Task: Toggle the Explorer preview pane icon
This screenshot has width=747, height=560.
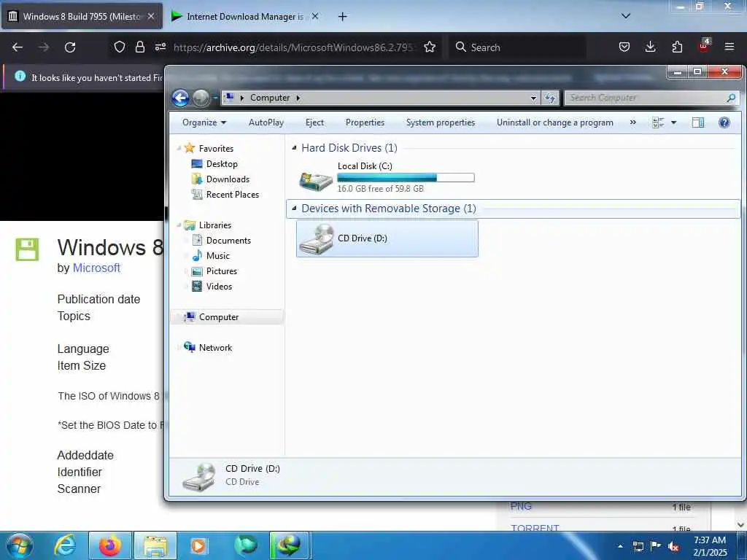Action: (x=698, y=122)
